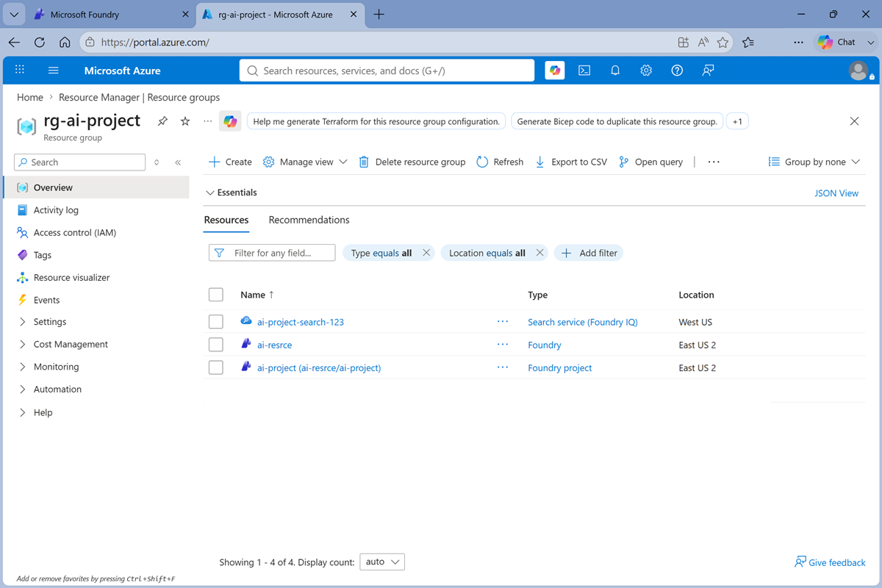Click Delete resource group
882x588 pixels.
[412, 162]
